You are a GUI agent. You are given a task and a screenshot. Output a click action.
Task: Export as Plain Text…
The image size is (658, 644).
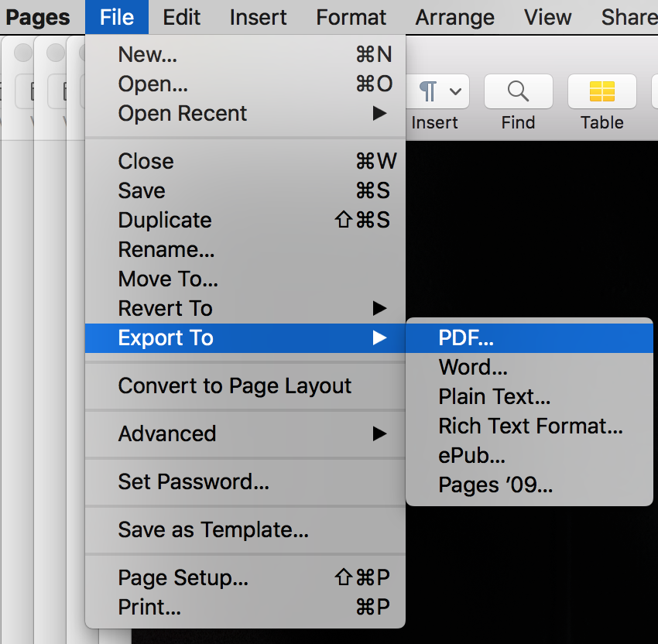tap(494, 397)
